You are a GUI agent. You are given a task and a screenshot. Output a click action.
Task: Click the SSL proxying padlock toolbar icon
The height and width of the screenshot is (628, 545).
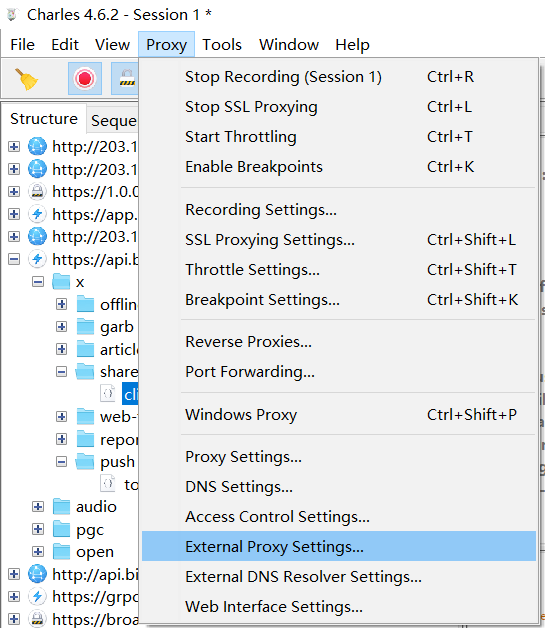[x=127, y=78]
